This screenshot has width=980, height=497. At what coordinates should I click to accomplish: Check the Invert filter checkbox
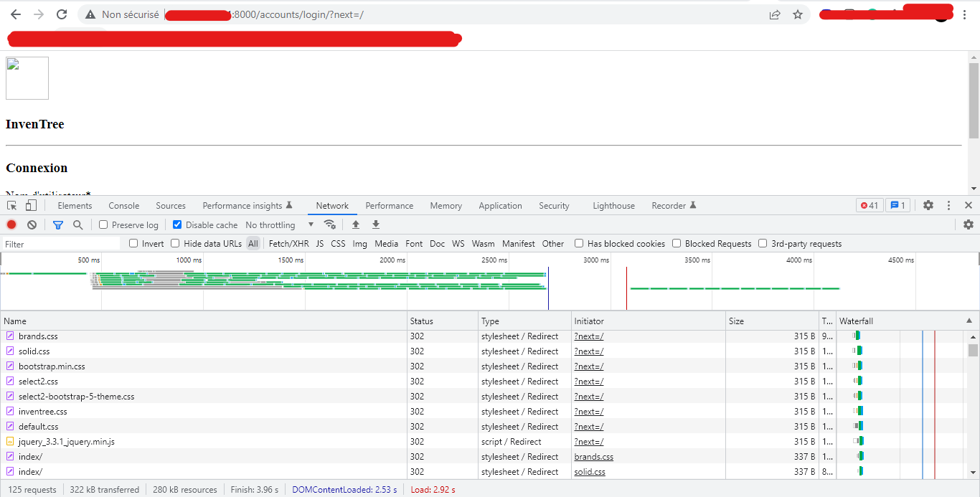pos(133,243)
